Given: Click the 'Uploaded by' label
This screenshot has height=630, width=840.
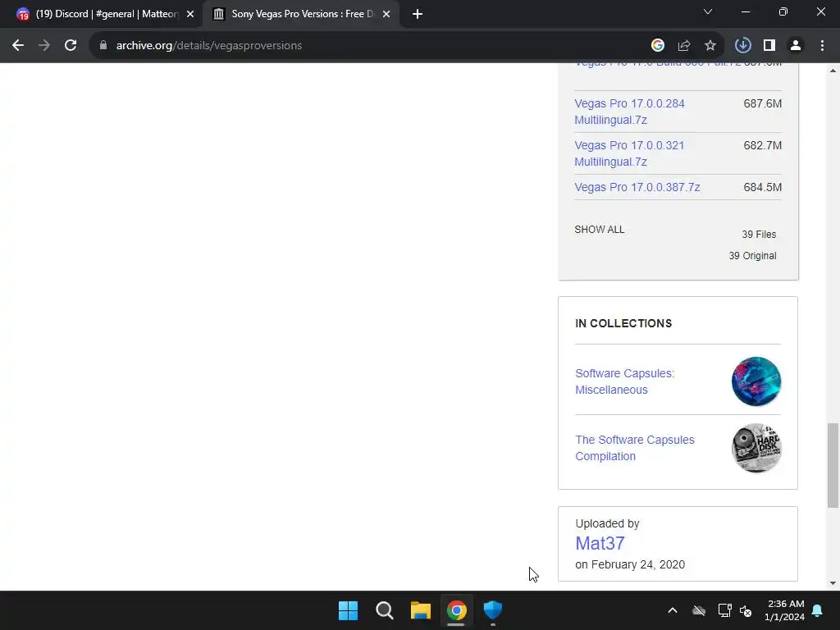Looking at the screenshot, I should 608,523.
